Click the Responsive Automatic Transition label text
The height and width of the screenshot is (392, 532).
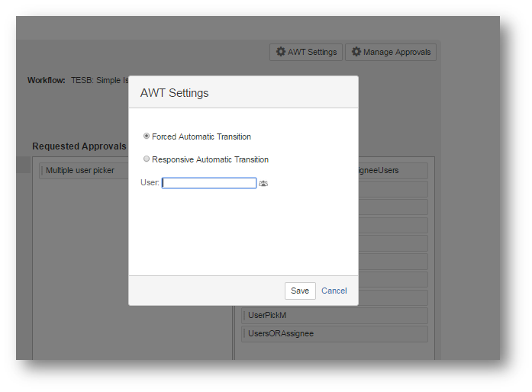pyautogui.click(x=210, y=159)
